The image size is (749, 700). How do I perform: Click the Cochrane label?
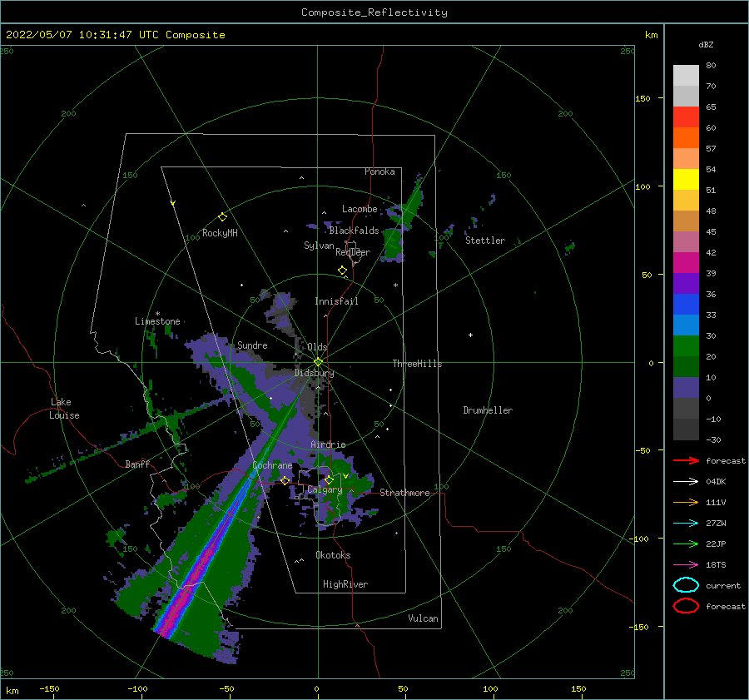[x=272, y=465]
